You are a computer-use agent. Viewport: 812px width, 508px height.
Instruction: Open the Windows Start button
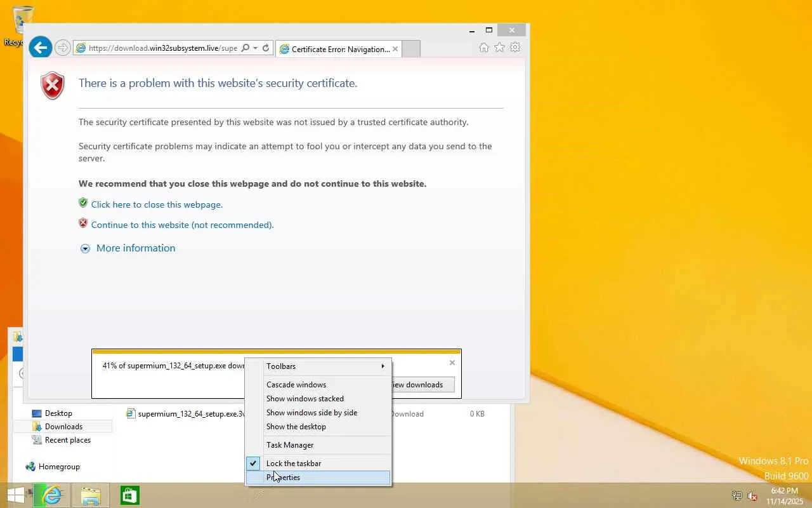tap(16, 495)
